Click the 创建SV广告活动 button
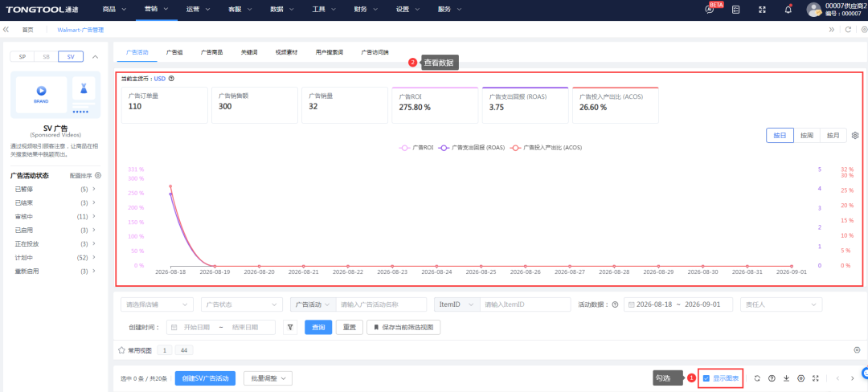This screenshot has width=868, height=392. pos(206,378)
